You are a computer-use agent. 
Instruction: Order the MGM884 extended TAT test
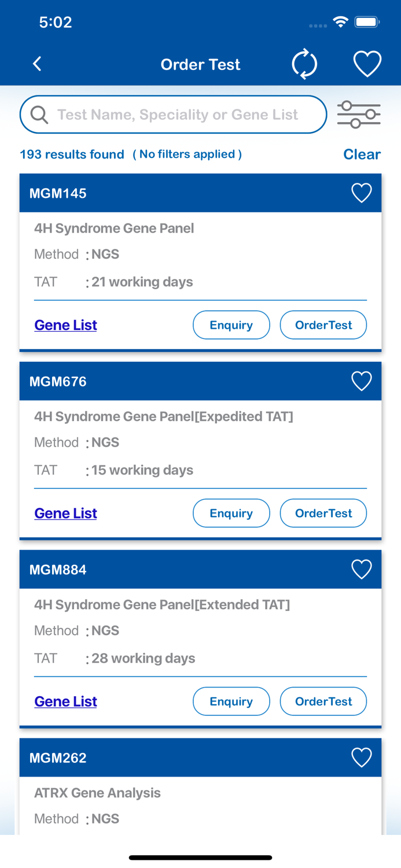coord(323,701)
